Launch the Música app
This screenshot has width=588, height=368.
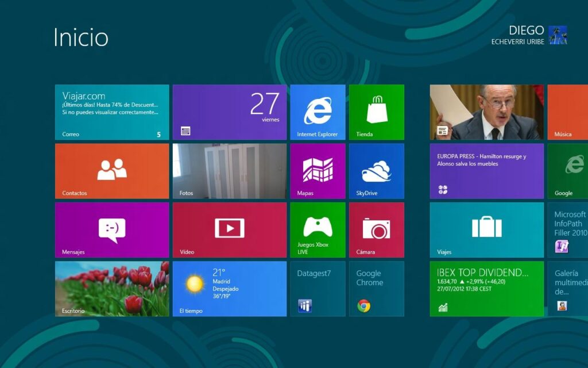pos(568,112)
